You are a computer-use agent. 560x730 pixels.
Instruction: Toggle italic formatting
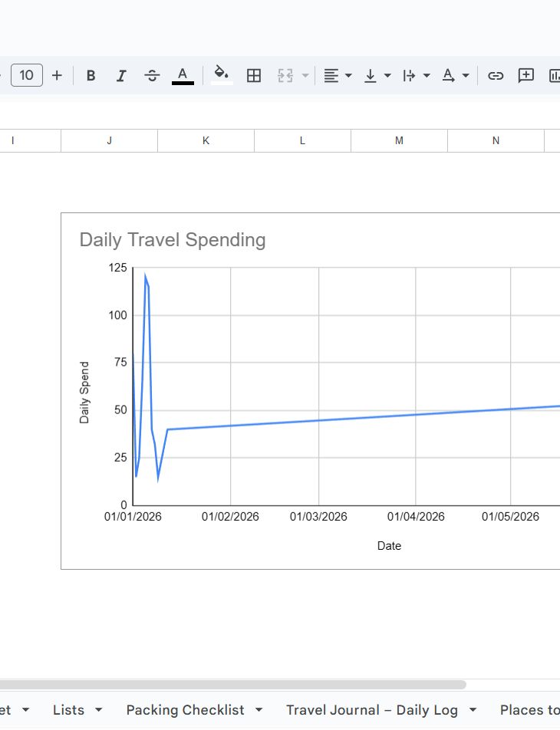pyautogui.click(x=121, y=75)
